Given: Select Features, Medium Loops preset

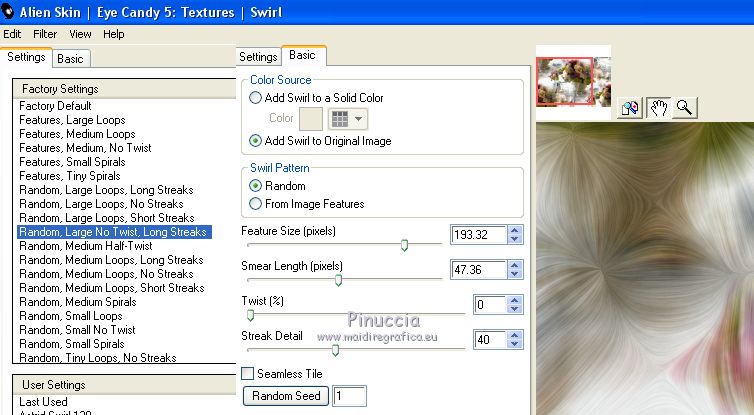Looking at the screenshot, I should click(x=77, y=134).
